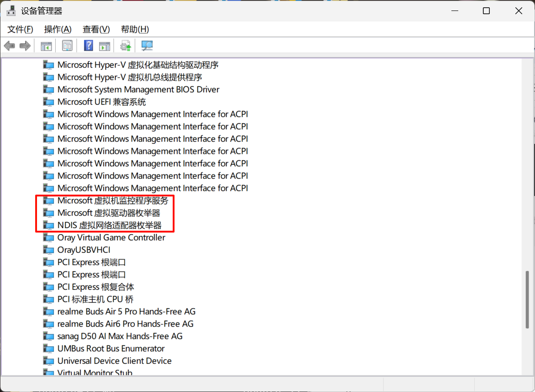Open the 查看(V) menu
The height and width of the screenshot is (392, 535).
pos(96,29)
